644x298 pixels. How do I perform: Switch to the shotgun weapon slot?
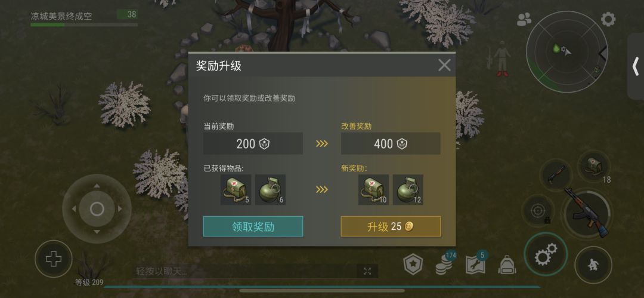[556, 174]
